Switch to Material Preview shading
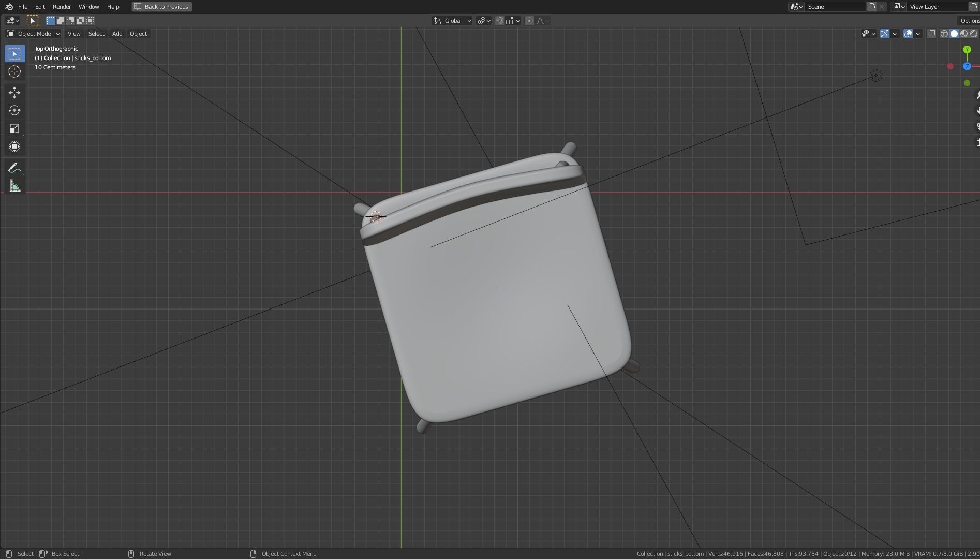The width and height of the screenshot is (980, 559). (964, 34)
